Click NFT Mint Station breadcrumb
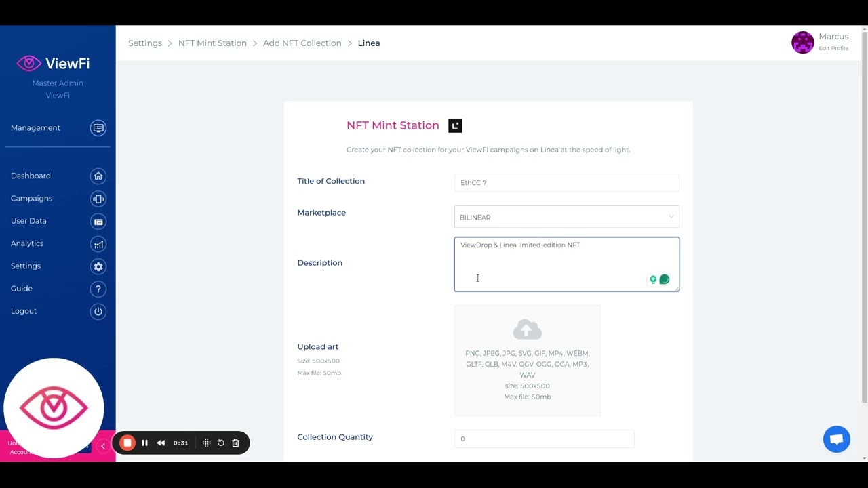Image resolution: width=868 pixels, height=488 pixels. pos(212,43)
